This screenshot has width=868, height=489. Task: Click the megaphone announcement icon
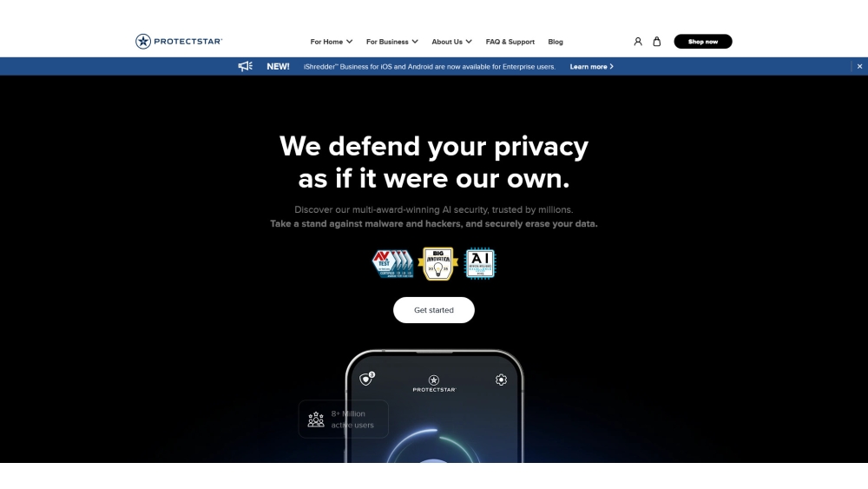[246, 67]
